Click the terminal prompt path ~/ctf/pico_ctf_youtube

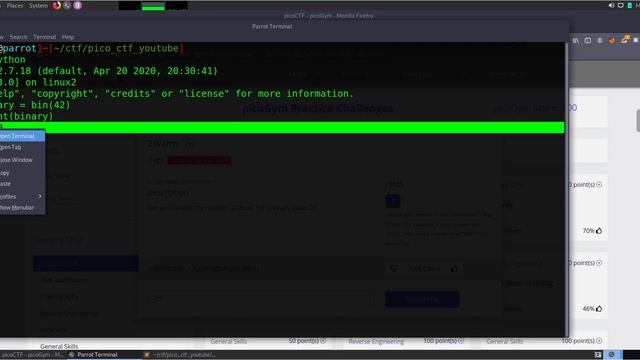(x=116, y=48)
